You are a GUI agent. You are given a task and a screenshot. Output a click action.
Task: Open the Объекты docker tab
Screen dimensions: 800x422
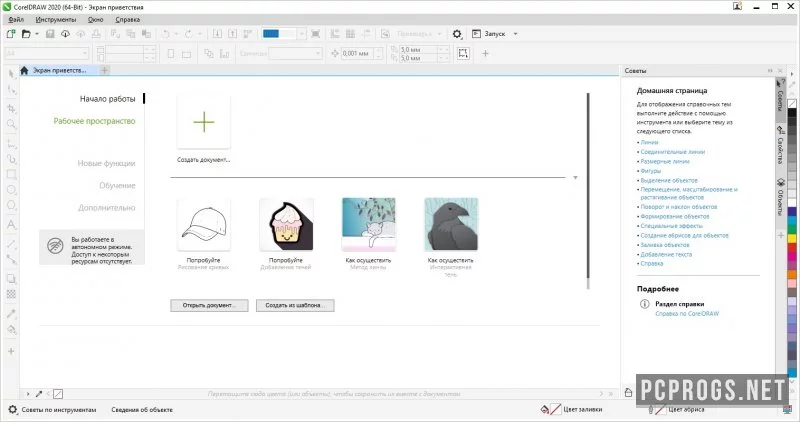click(x=781, y=197)
